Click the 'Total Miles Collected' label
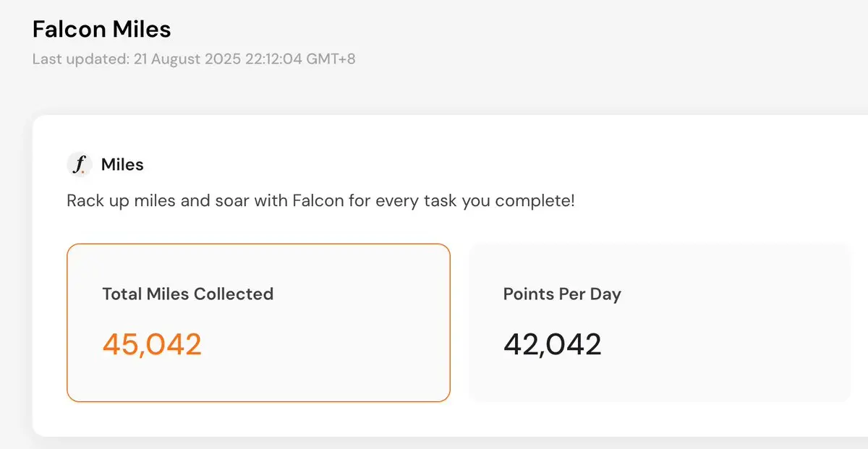Viewport: 868px width, 449px height. tap(188, 294)
